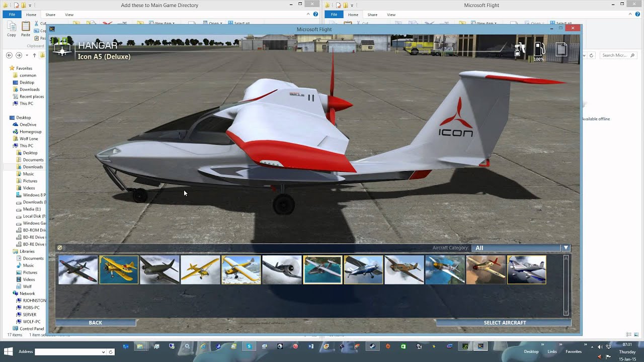Viewport: 644px width, 362px height.
Task: Click the filter reset icon above aircraft thumbnails
Action: (59, 247)
